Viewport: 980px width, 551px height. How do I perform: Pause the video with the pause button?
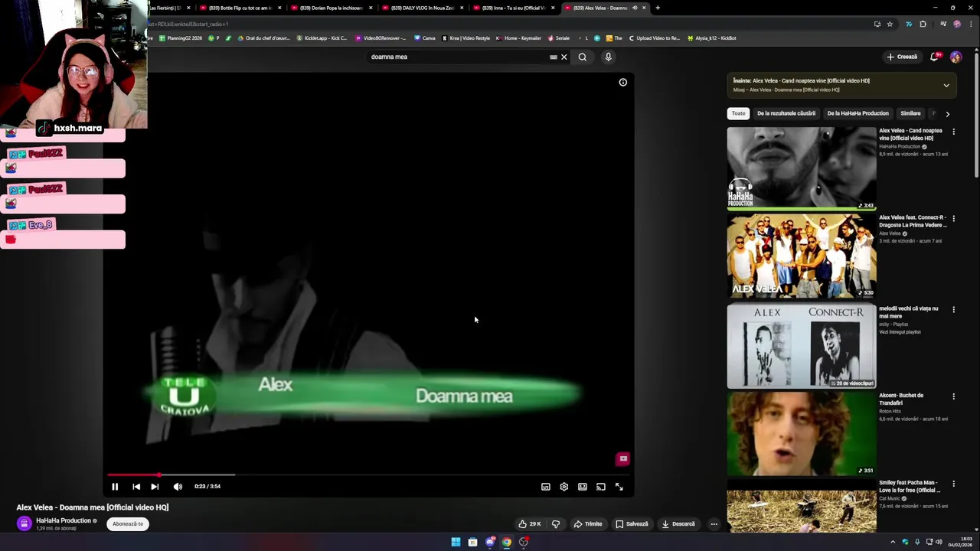tap(115, 487)
